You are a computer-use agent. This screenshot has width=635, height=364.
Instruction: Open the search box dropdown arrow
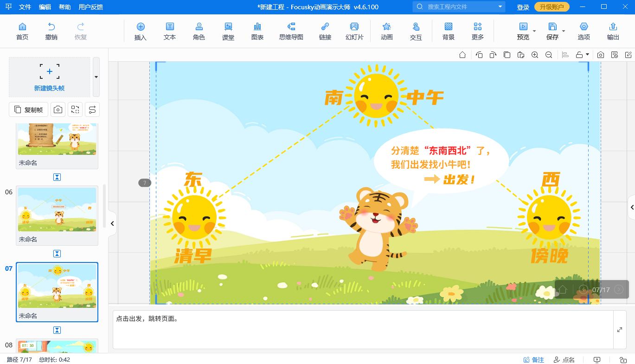click(x=500, y=7)
